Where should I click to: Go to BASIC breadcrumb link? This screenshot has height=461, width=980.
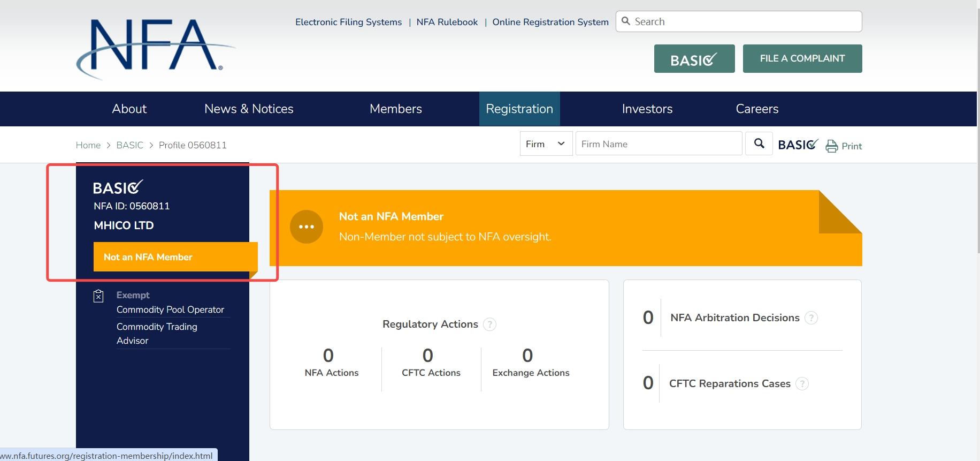(x=130, y=145)
